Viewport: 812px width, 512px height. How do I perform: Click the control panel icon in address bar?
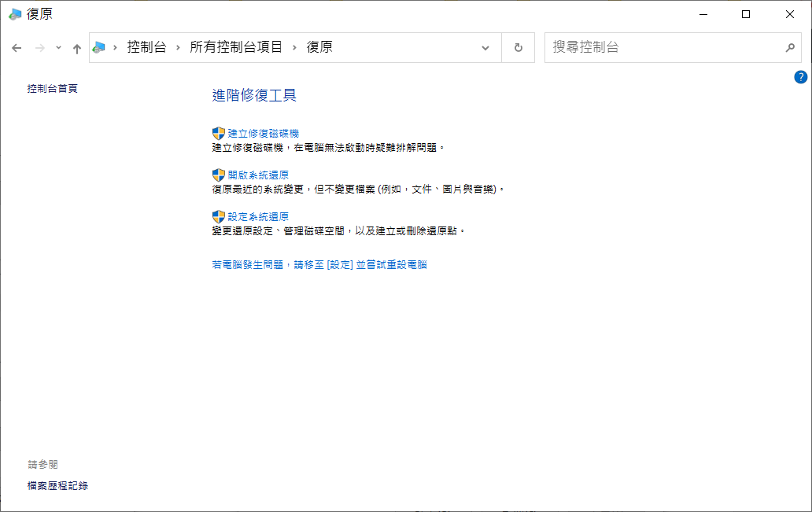click(x=99, y=47)
